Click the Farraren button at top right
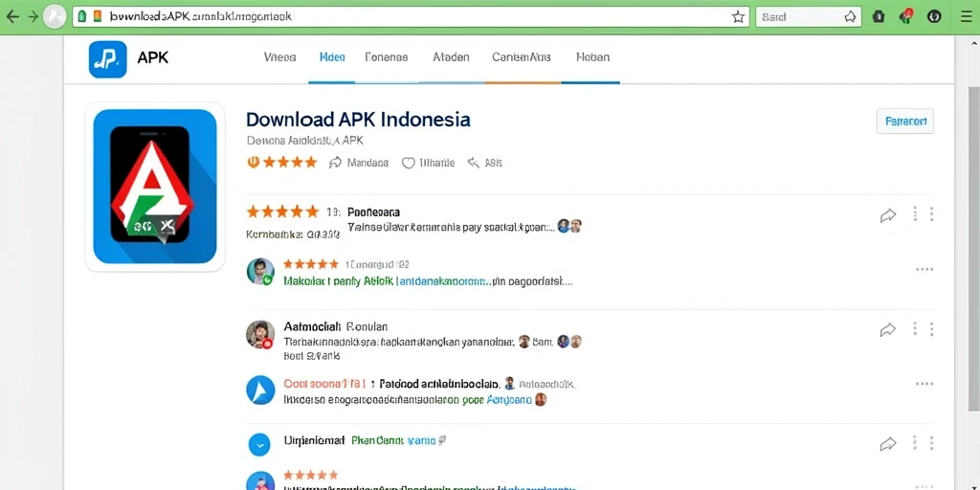Image resolution: width=980 pixels, height=490 pixels. tap(905, 122)
